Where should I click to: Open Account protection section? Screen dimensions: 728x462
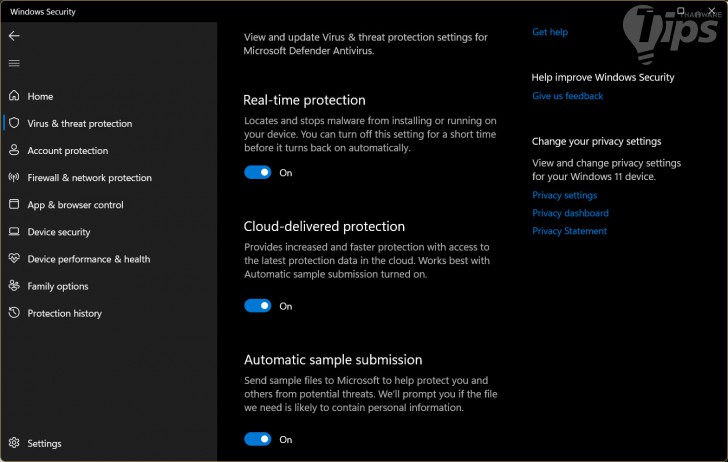pos(68,150)
